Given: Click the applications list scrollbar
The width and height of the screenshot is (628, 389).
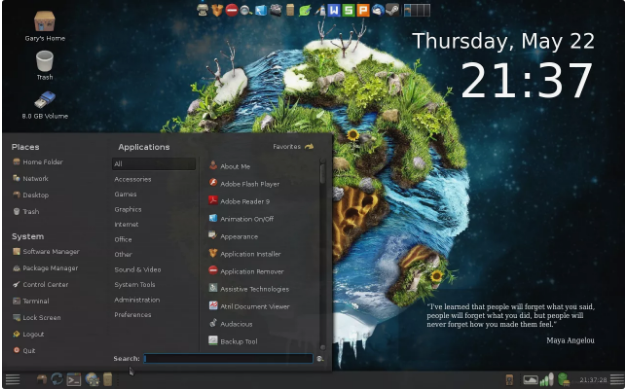Looking at the screenshot, I should (322, 254).
